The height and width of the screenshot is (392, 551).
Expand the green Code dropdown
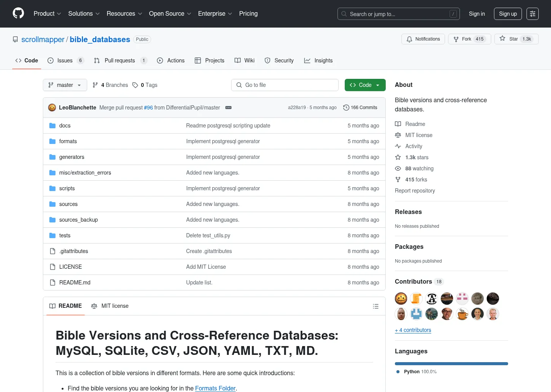(x=365, y=85)
